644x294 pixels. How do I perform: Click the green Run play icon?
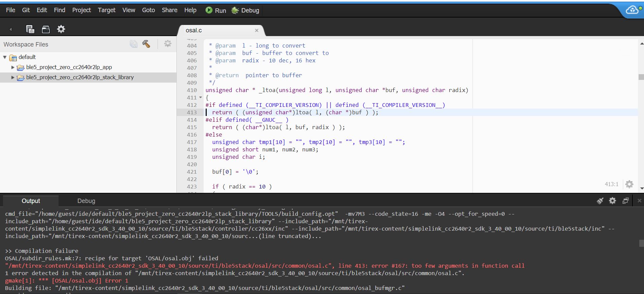[x=209, y=10]
